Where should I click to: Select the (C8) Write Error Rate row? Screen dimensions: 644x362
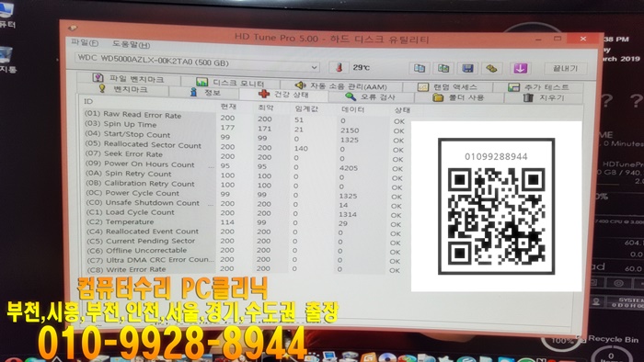coord(245,269)
